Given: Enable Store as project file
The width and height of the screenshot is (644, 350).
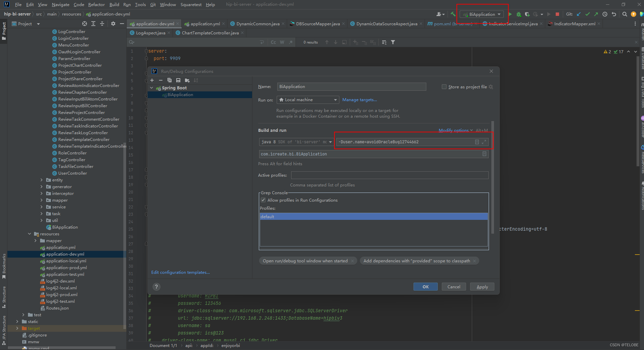Looking at the screenshot, I should (444, 87).
